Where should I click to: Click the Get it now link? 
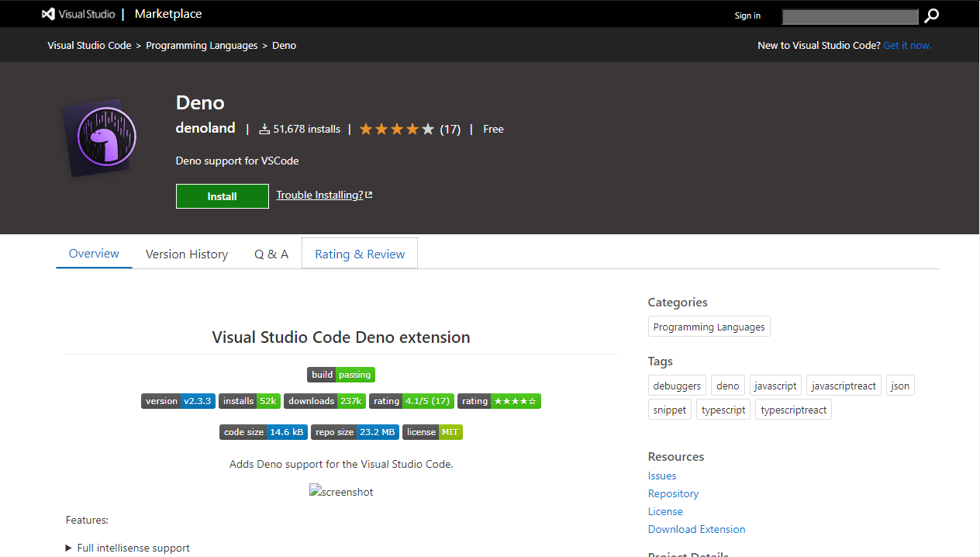907,45
